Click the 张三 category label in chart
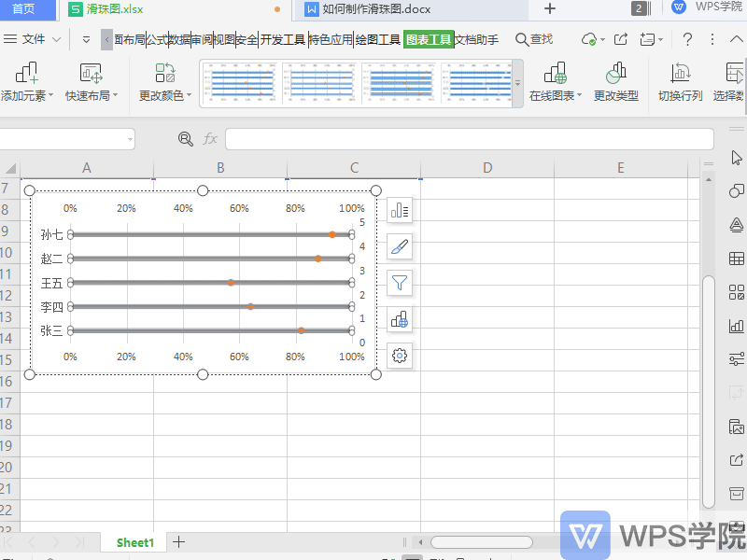This screenshot has width=747, height=560. coord(51,330)
